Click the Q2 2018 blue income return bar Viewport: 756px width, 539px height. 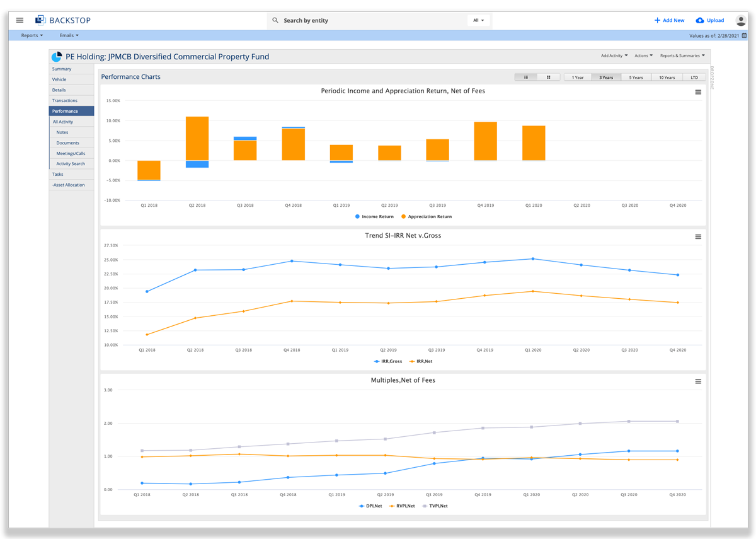point(197,164)
